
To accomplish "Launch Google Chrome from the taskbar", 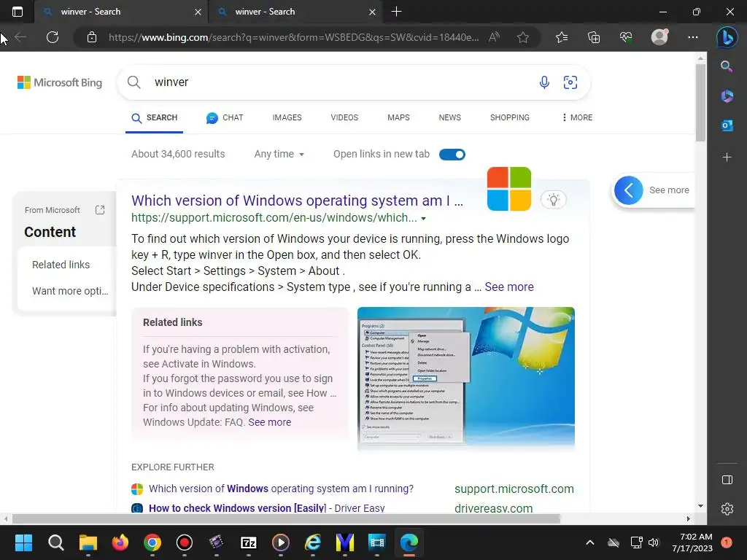I will point(152,542).
